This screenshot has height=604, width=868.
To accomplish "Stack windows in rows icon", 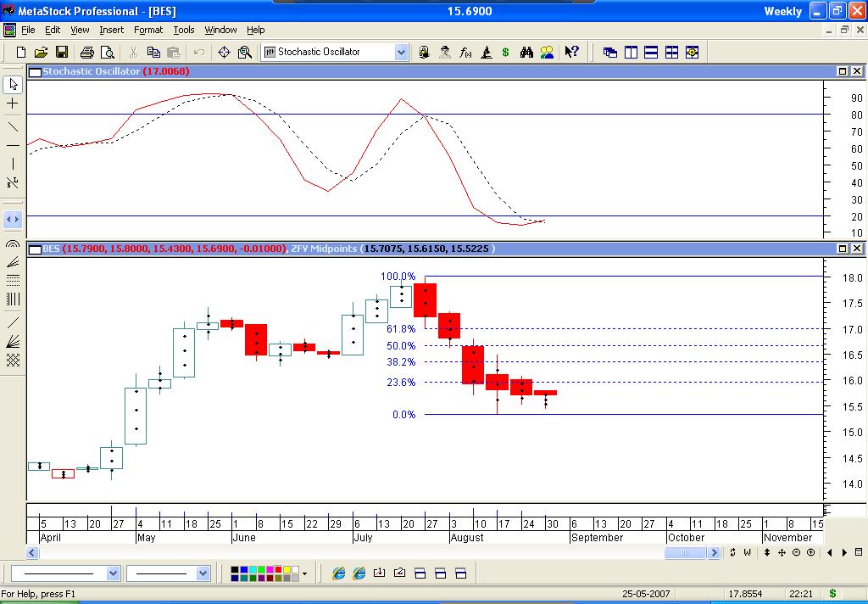I will point(651,52).
